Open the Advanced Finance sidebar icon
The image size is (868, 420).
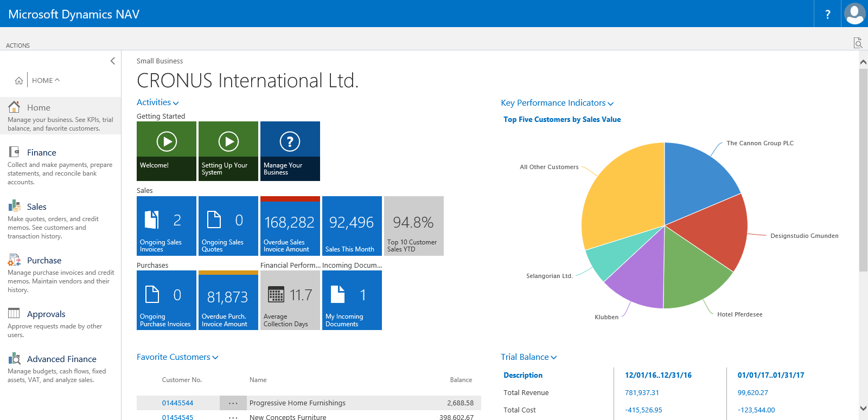14,359
